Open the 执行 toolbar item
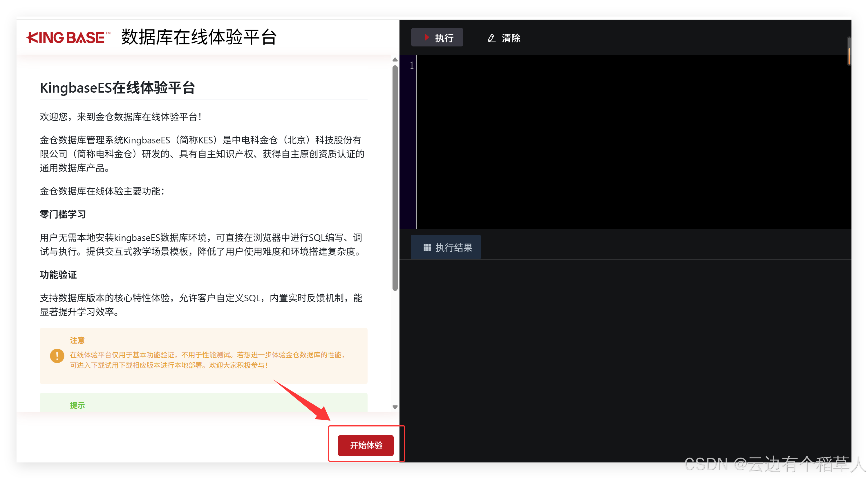The height and width of the screenshot is (479, 868). tap(437, 37)
